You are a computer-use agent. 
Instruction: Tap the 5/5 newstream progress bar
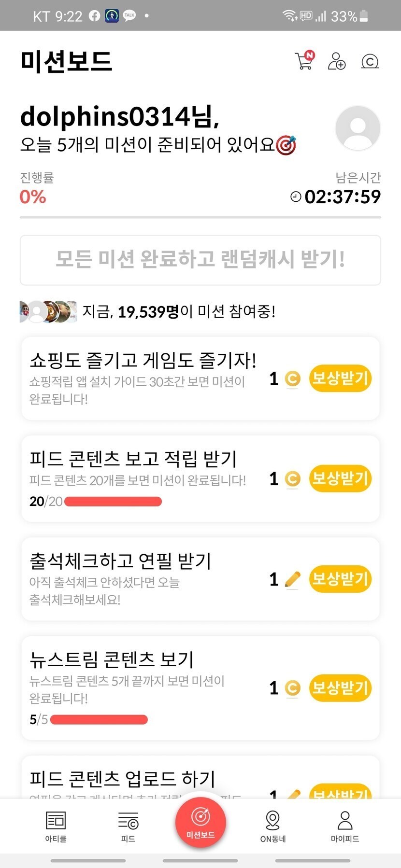(99, 720)
